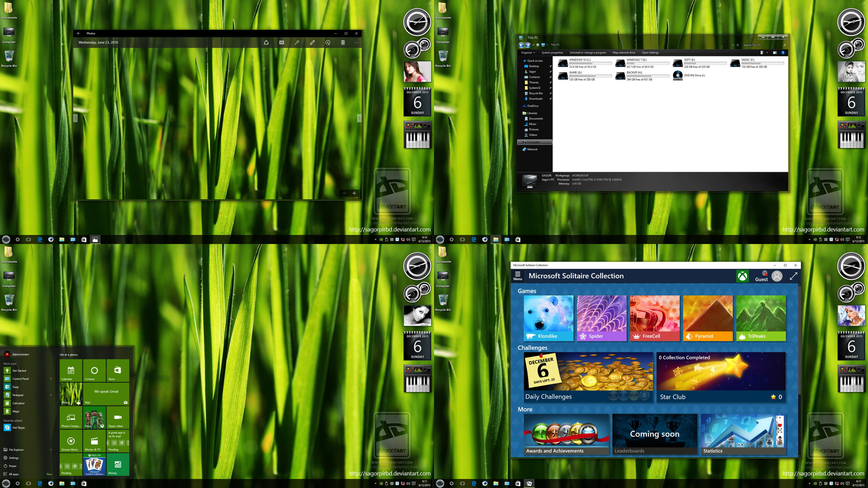Launch Calculator from Most used list
868x488 pixels.
click(15, 403)
